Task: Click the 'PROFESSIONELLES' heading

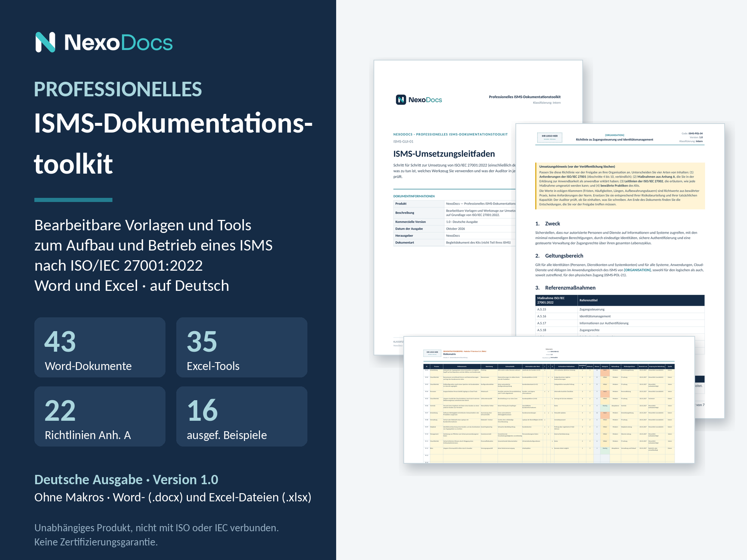Action: tap(118, 89)
